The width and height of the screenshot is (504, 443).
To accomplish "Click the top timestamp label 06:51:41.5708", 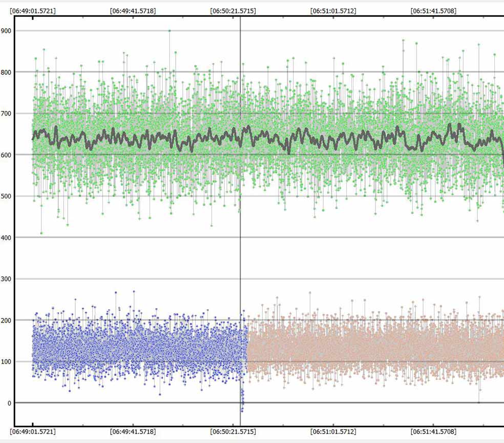I will pos(433,11).
